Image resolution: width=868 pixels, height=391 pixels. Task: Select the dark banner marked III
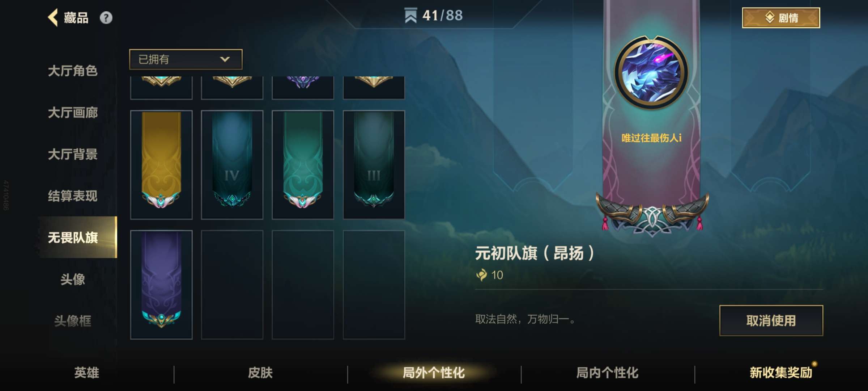tap(374, 165)
